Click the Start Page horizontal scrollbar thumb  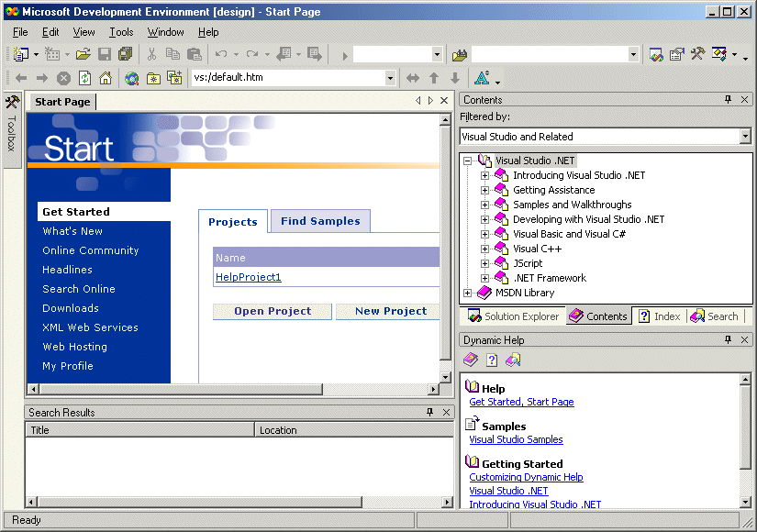coord(181,389)
